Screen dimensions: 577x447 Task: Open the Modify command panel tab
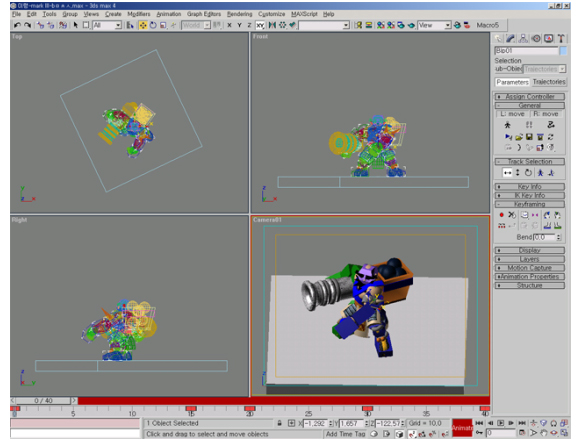(510, 39)
